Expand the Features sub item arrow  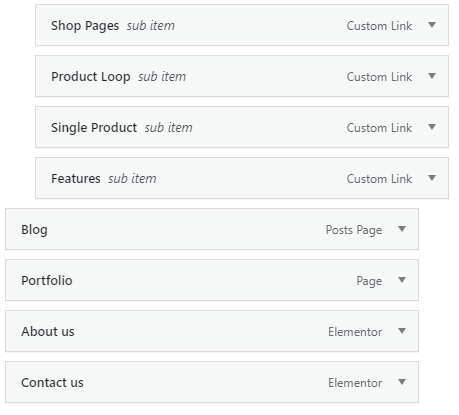coord(432,178)
